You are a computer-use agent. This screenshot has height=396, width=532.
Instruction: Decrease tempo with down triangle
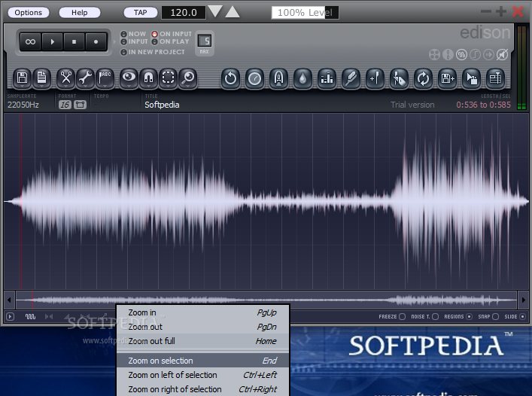215,12
